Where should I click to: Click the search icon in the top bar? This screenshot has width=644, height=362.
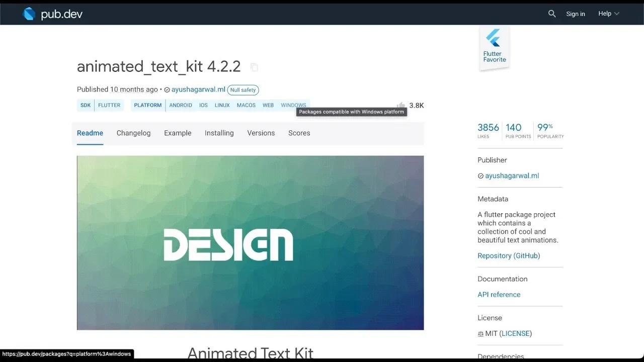[551, 14]
